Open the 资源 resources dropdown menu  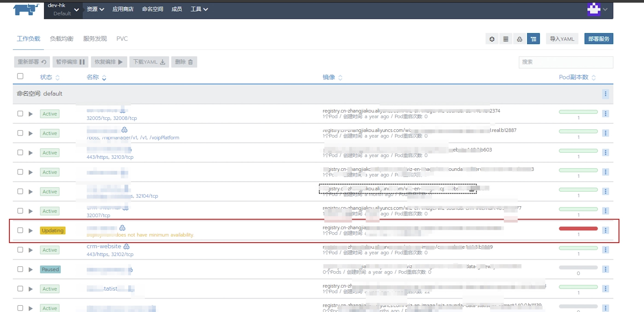(x=94, y=9)
